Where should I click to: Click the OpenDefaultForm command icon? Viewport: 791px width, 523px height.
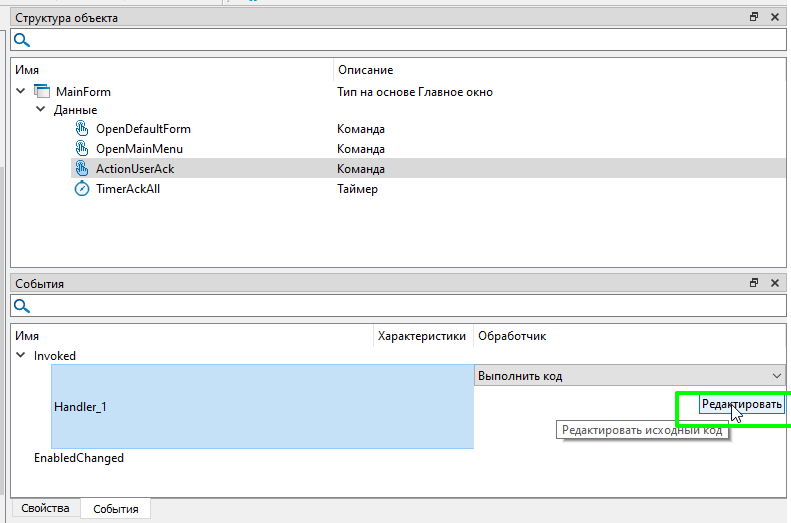(82, 129)
